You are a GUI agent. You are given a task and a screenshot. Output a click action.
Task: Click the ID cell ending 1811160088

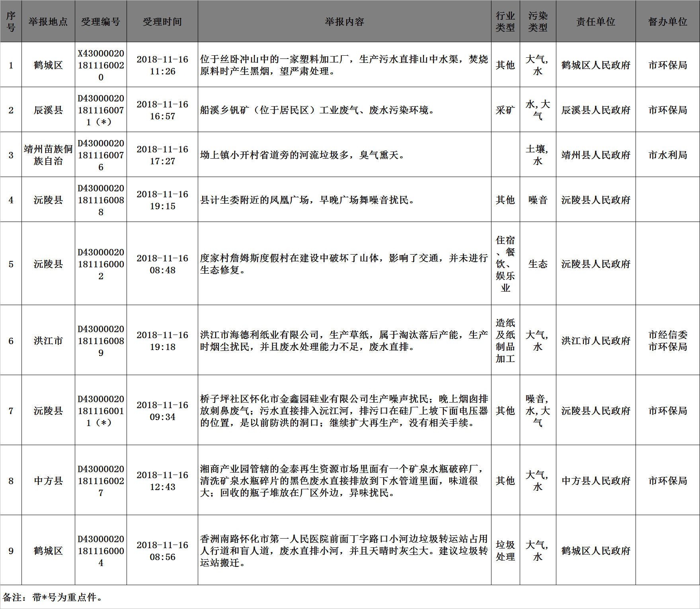[x=101, y=200]
